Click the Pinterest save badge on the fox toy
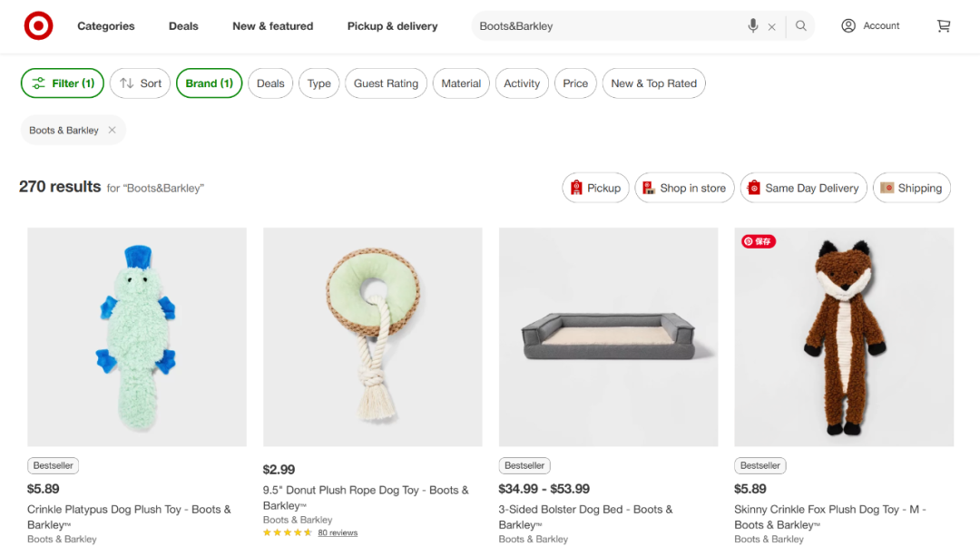Screen dimensions: 980x546 (x=759, y=241)
